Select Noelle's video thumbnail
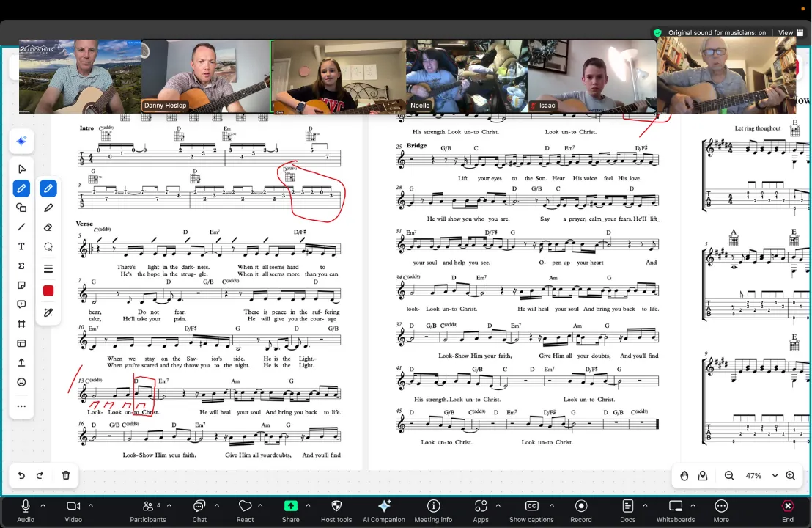 [467, 77]
